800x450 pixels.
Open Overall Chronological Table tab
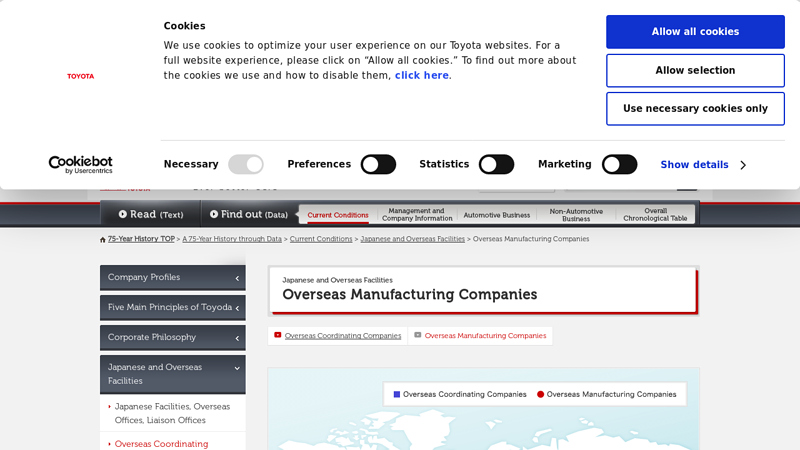coord(655,215)
